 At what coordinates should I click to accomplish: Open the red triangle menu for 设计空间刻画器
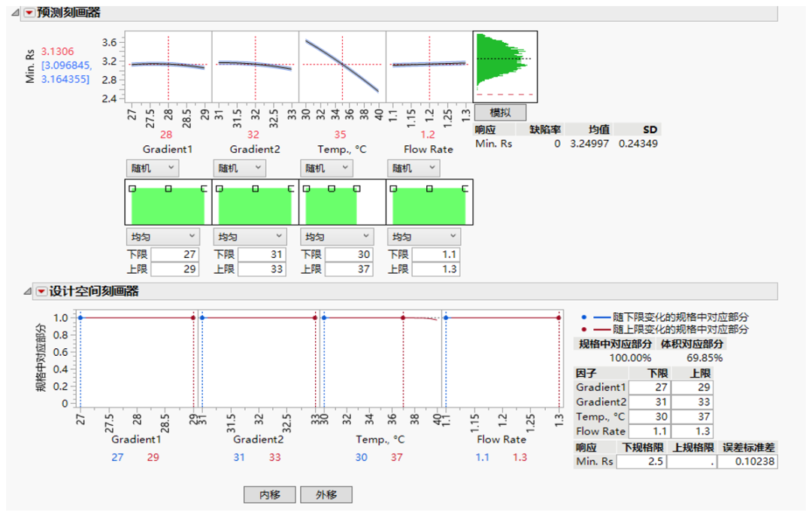click(41, 292)
